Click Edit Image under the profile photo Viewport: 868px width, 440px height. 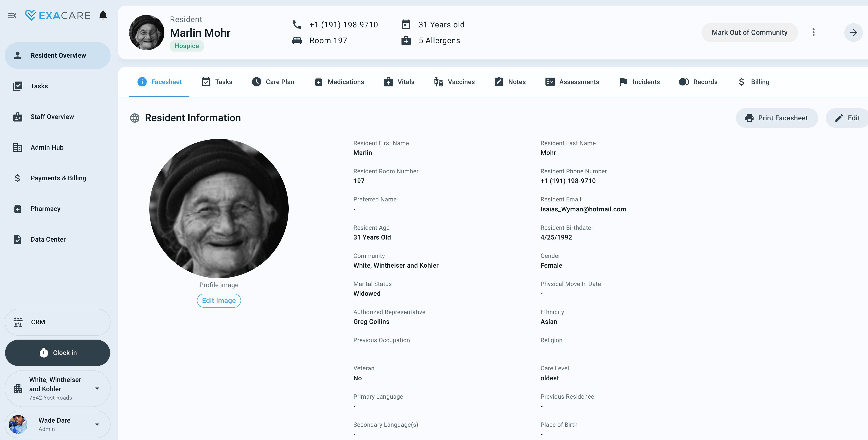click(x=219, y=300)
